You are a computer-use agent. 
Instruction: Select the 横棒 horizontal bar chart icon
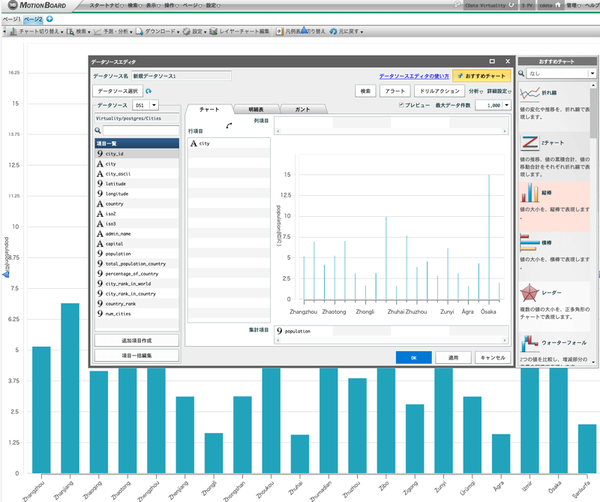531,245
